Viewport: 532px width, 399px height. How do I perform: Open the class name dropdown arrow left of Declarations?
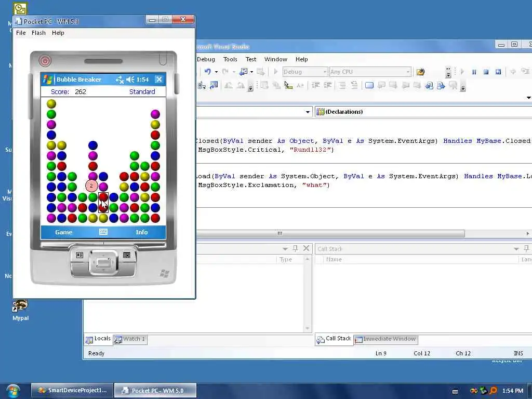308,112
